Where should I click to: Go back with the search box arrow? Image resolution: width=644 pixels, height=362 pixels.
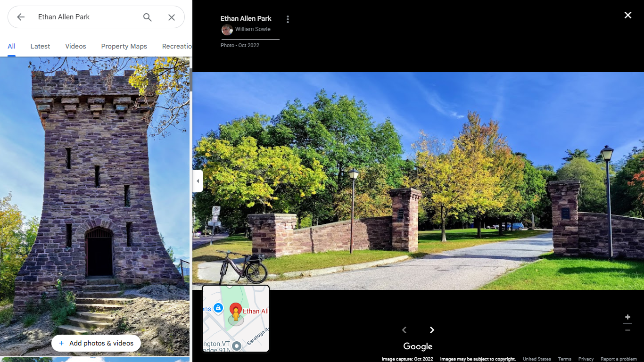[21, 17]
